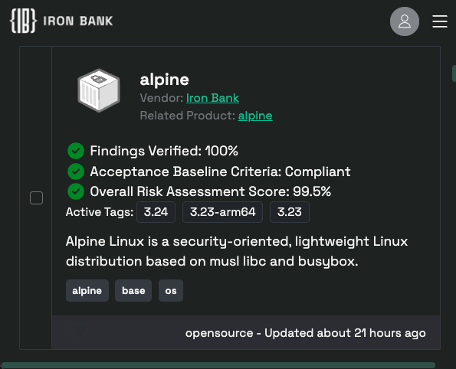Favorite alpine with the heart icon
This screenshot has width=456, height=369.
(x=79, y=331)
